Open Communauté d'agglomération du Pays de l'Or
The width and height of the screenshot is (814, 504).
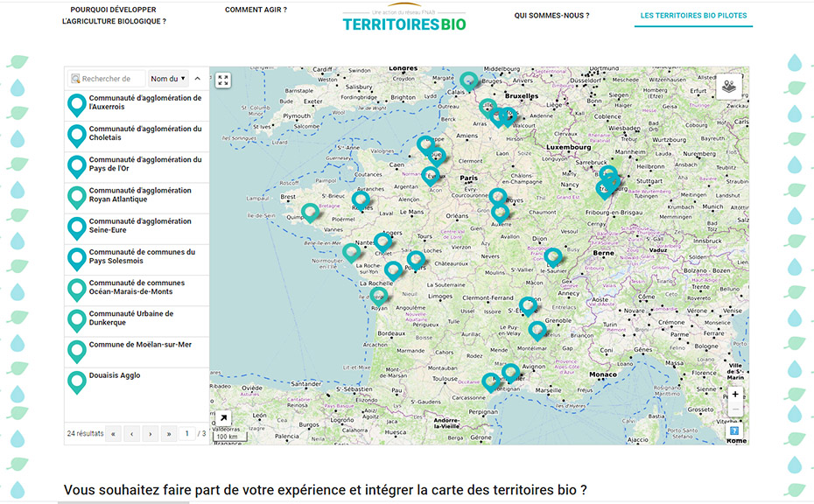[x=137, y=167]
